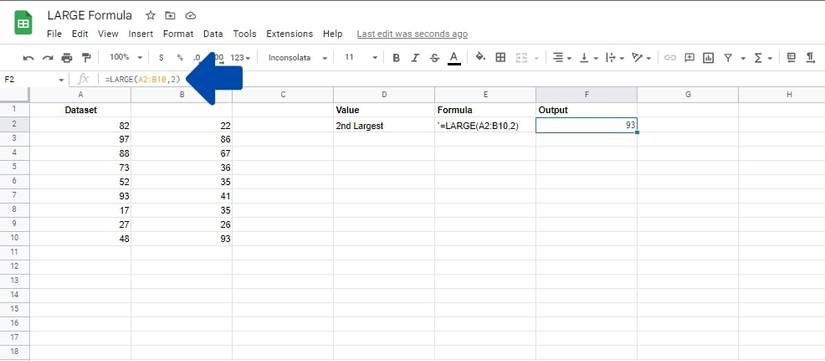Apply italic formatting
Screen dimensions: 825x361
coord(415,58)
